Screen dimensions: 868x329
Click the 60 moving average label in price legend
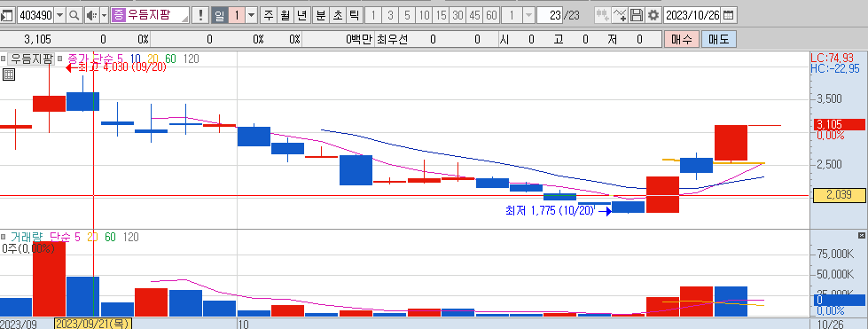(170, 59)
